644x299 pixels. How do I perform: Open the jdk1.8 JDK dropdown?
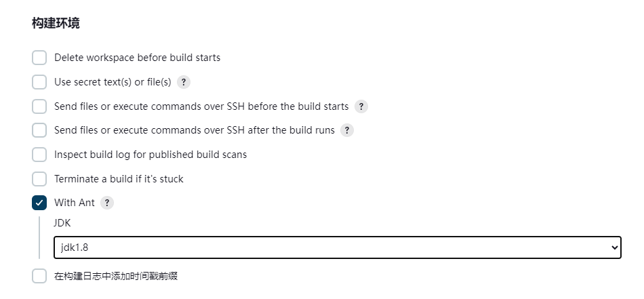point(337,247)
